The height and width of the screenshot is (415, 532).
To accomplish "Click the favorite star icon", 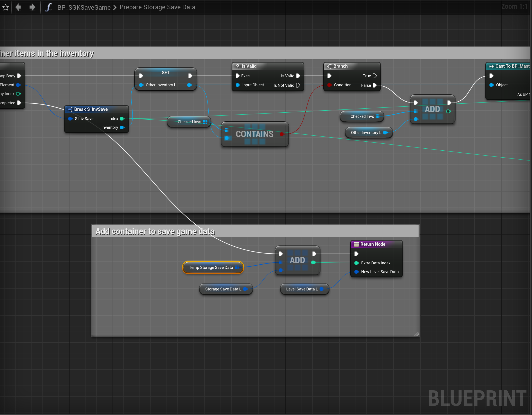I will 6,7.
